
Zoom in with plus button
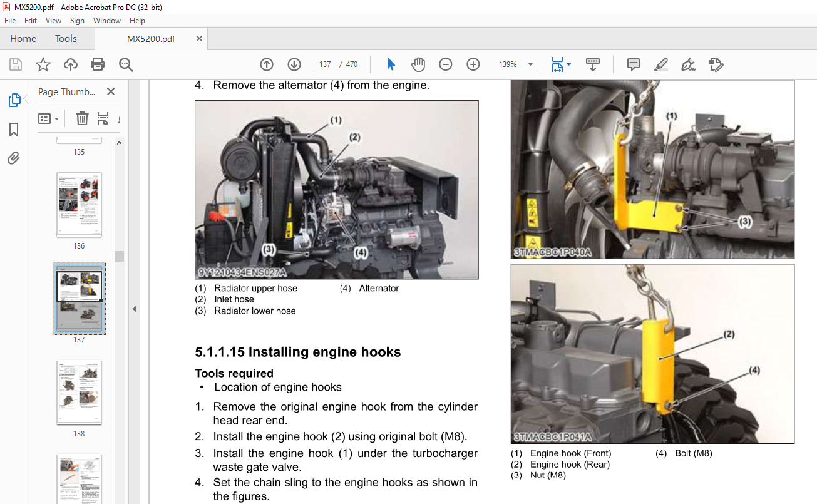(x=473, y=64)
